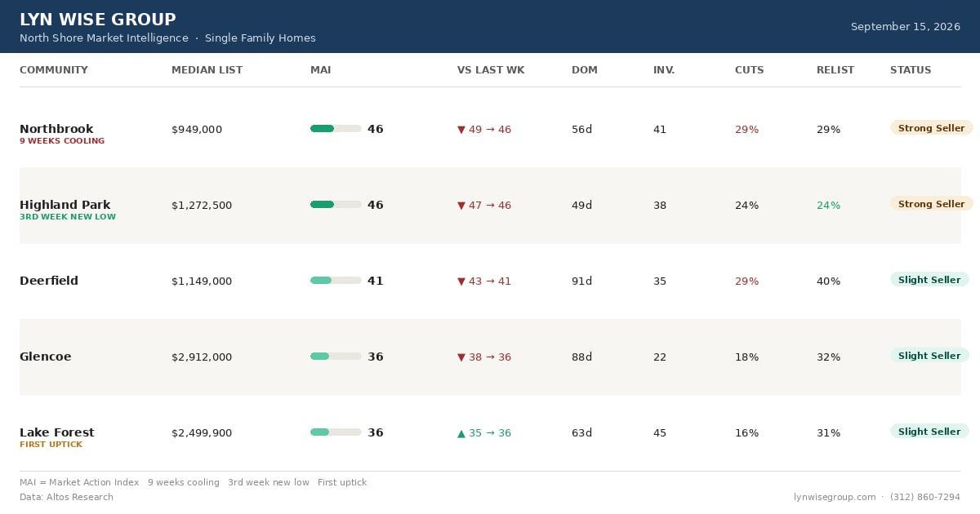Click Highland Park's red down-arrow trend indicator

(x=461, y=206)
